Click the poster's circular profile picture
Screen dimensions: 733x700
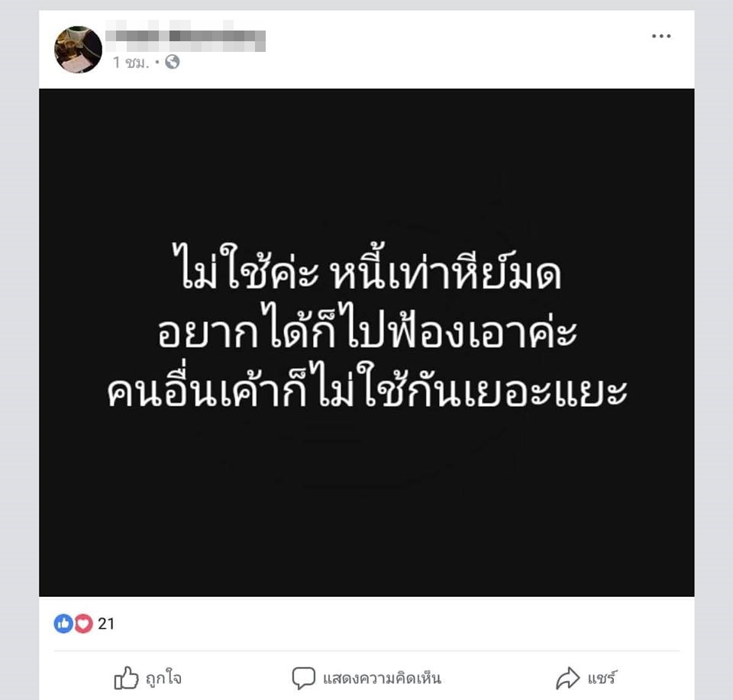(78, 50)
